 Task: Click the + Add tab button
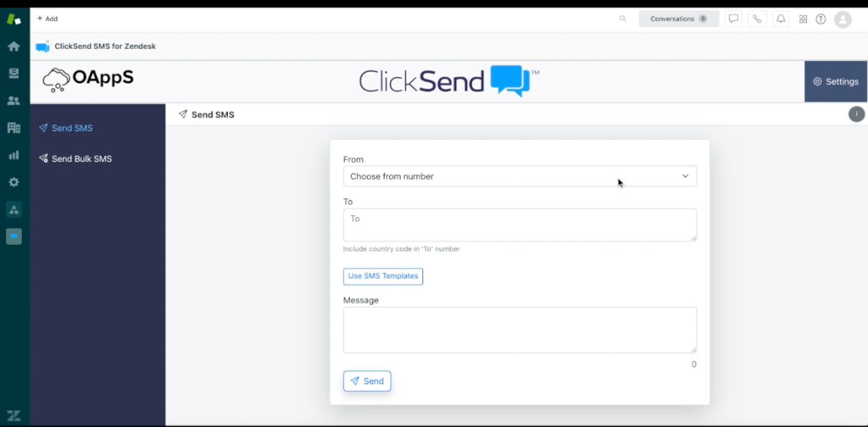48,19
